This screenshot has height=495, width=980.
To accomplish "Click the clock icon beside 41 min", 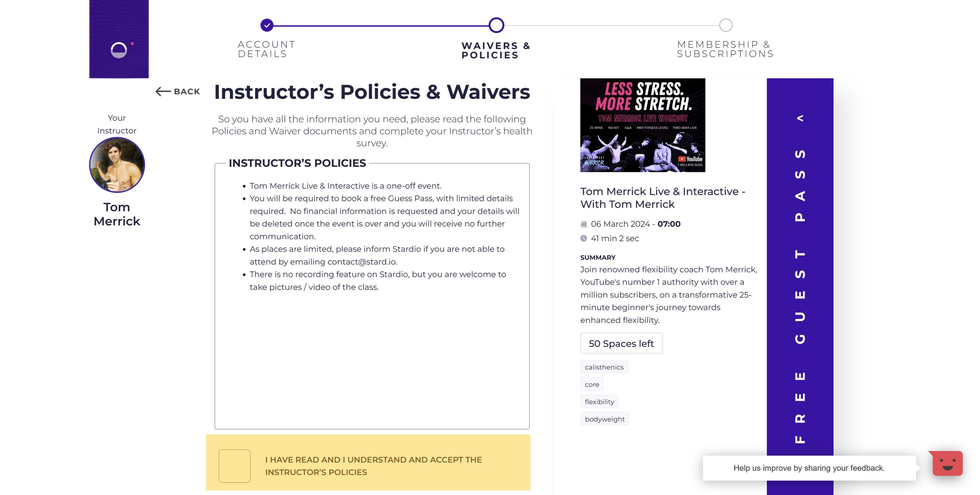I will (x=583, y=238).
